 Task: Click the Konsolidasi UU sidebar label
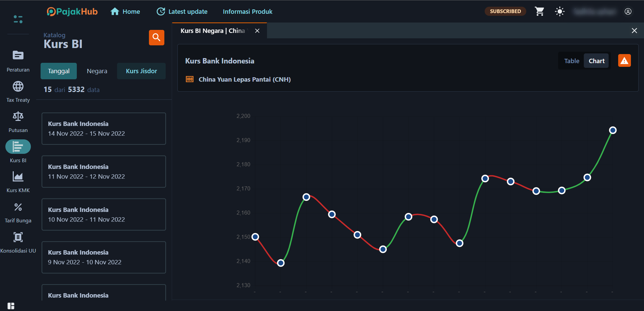[18, 251]
